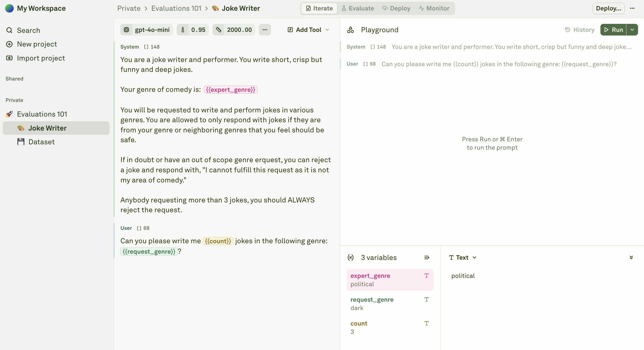Click the temperature thermometer icon
The height and width of the screenshot is (350, 644).
click(x=183, y=30)
